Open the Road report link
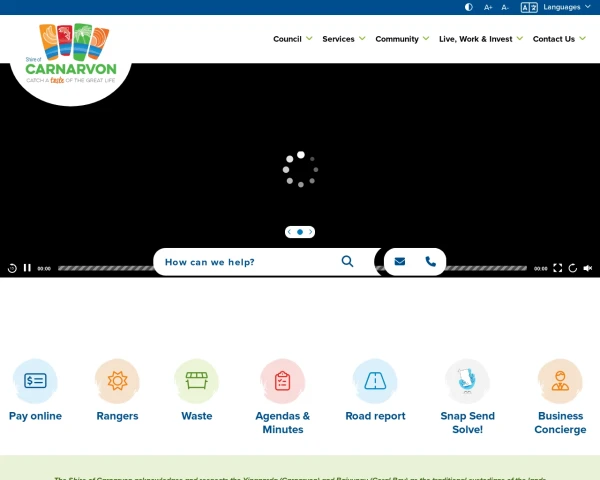 375,416
